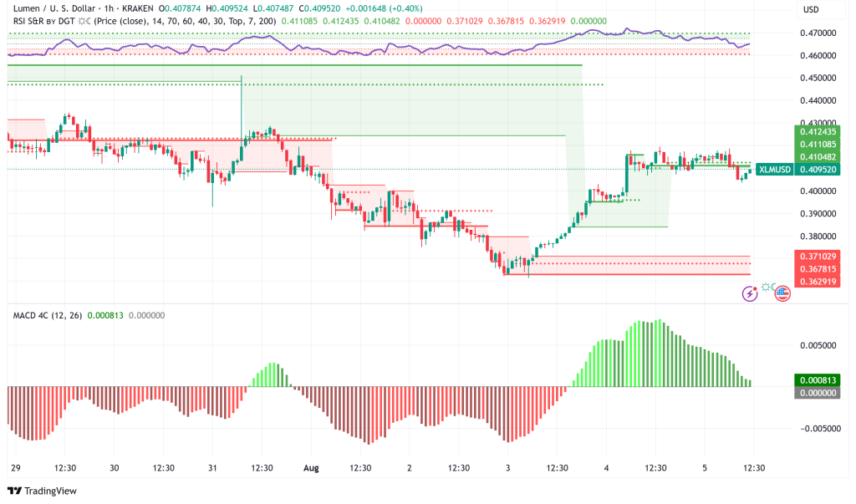Click the green 0.000813 MACD axis tag
Image resolution: width=856 pixels, height=504 pixels.
(x=818, y=380)
